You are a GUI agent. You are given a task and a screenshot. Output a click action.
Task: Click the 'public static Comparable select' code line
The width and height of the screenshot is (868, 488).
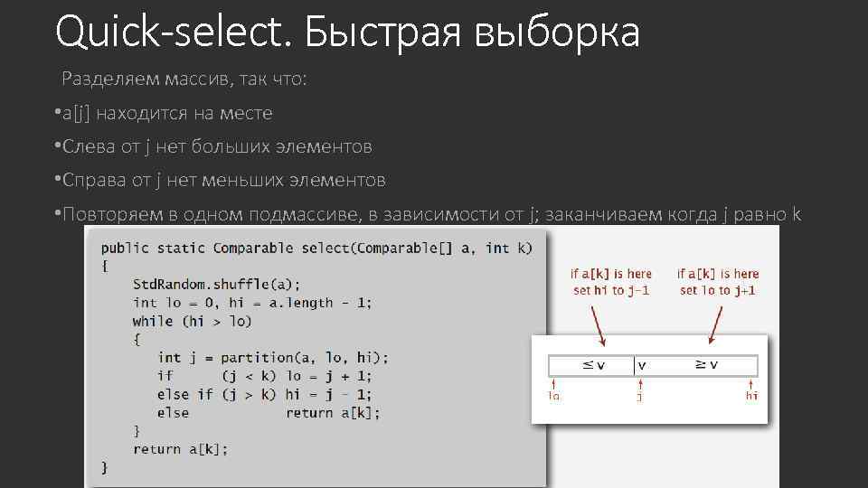pyautogui.click(x=316, y=248)
